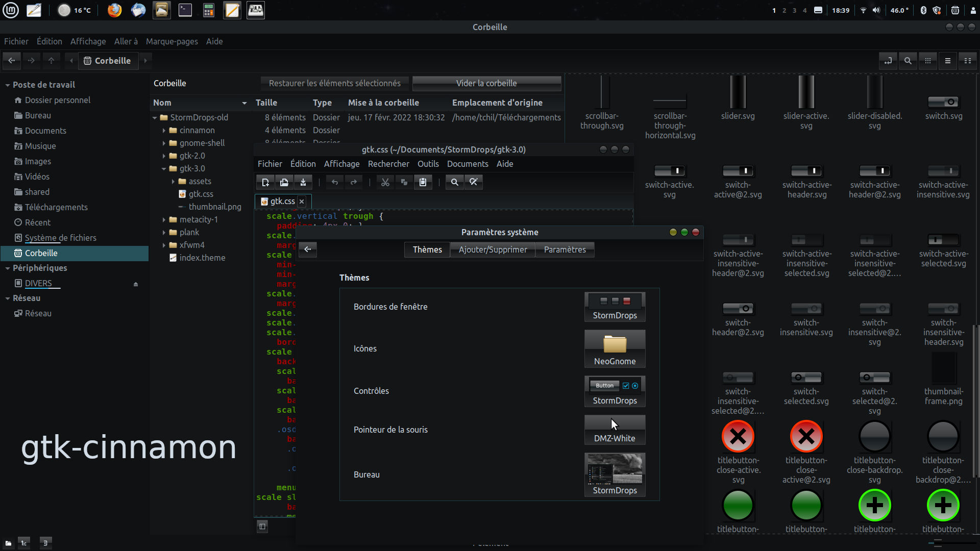
Task: Launch Firefox from the panel
Action: (114, 10)
